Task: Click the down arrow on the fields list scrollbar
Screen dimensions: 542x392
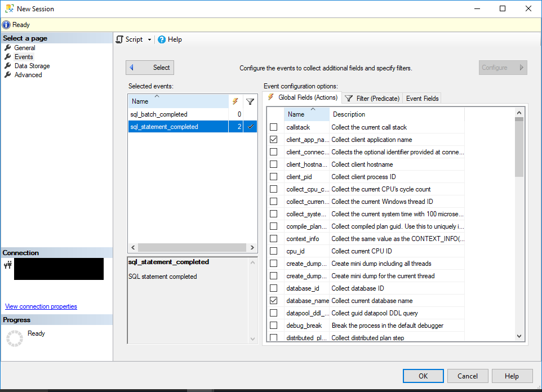Action: (x=519, y=336)
